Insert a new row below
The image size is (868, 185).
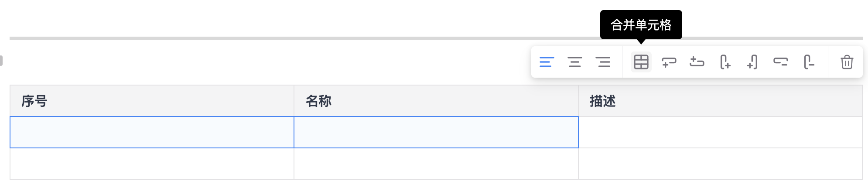point(669,62)
